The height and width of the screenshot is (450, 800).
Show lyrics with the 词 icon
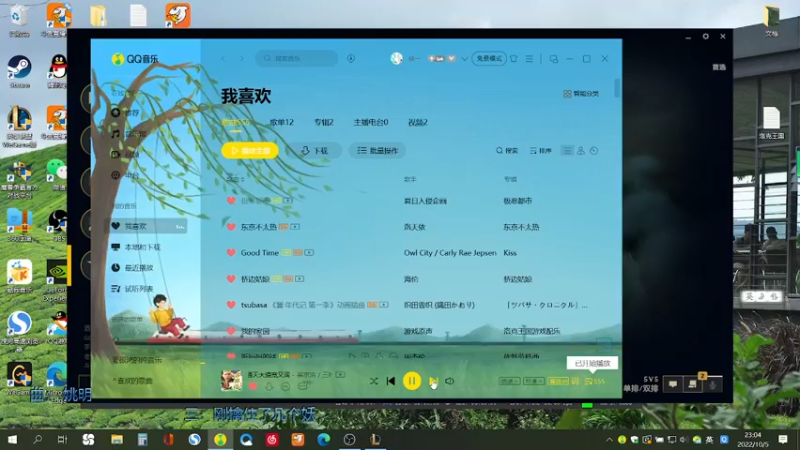tap(575, 381)
